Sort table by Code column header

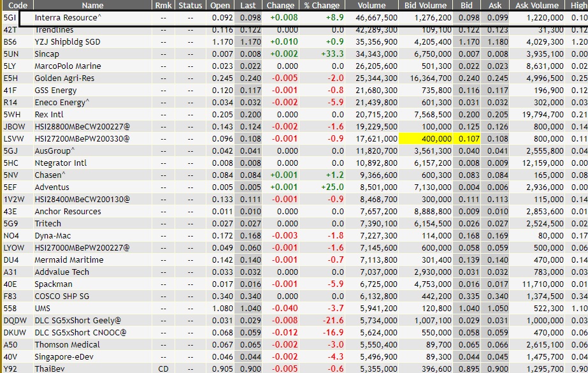pos(18,5)
